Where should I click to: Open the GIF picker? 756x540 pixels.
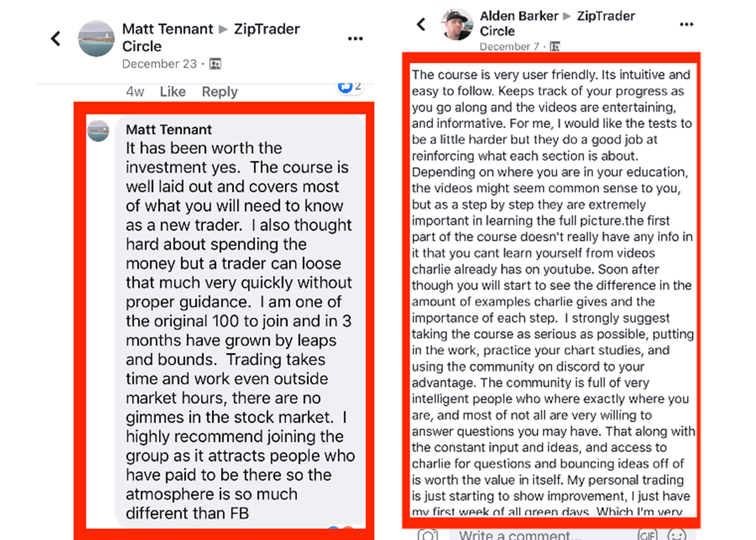[x=647, y=535]
